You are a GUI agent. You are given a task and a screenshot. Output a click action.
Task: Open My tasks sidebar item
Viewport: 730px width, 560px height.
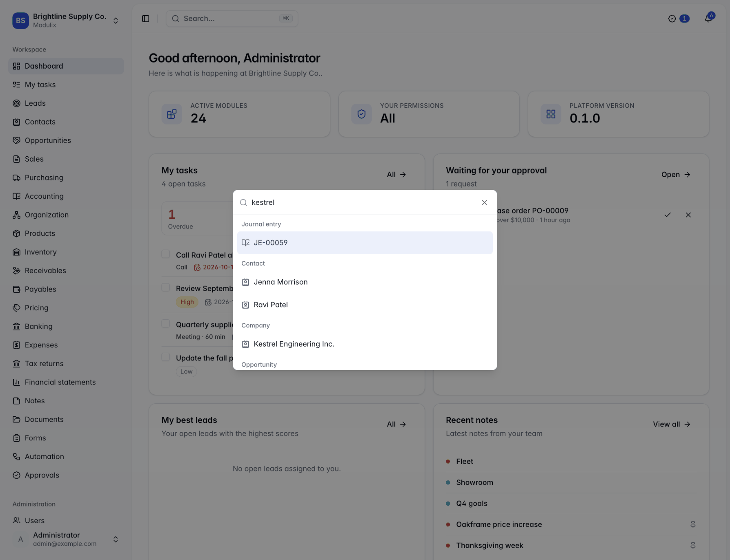click(66, 85)
